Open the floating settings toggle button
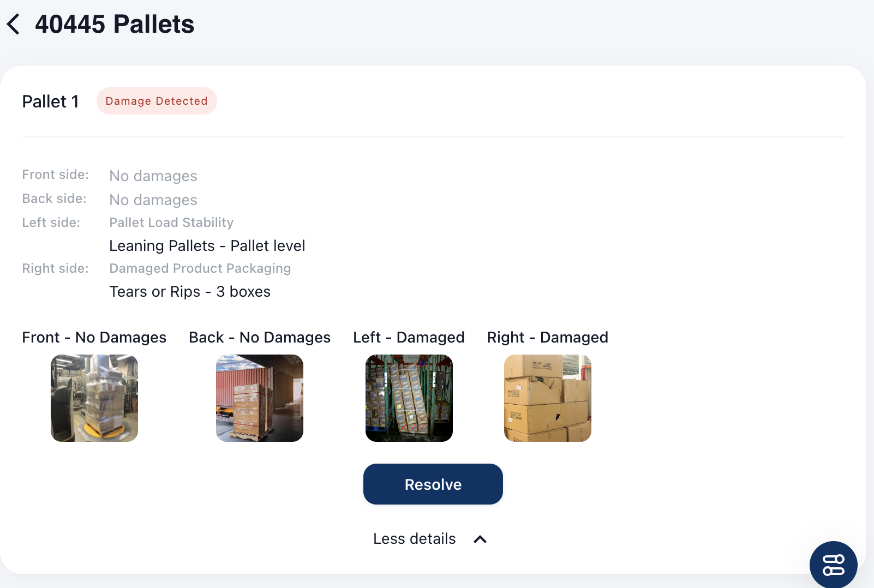Viewport: 874px width, 588px height. tap(833, 565)
